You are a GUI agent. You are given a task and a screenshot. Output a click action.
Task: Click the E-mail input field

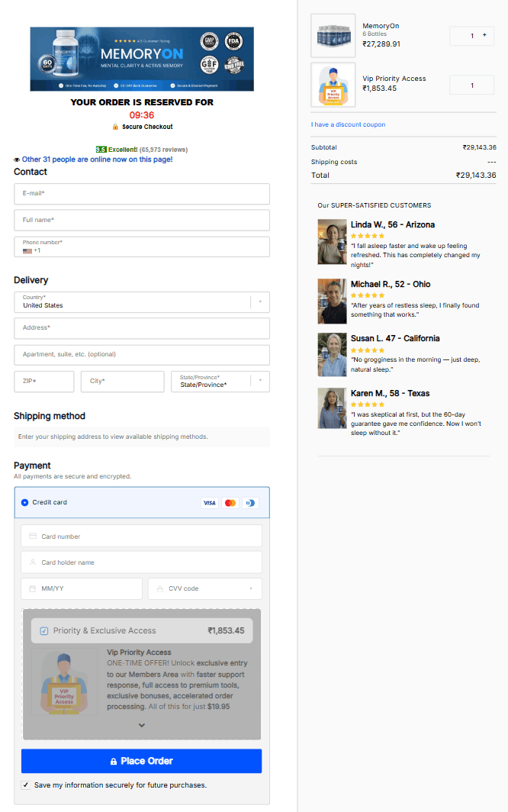coord(142,194)
